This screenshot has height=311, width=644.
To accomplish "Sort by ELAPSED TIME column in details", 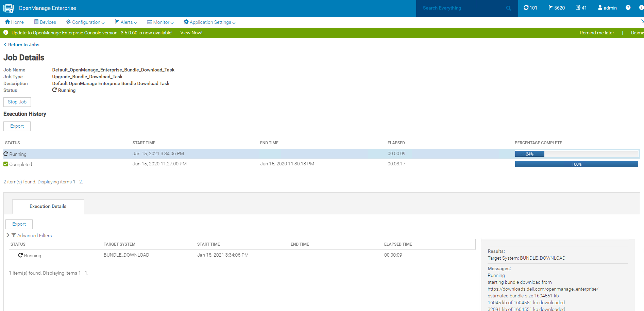I will pos(398,244).
